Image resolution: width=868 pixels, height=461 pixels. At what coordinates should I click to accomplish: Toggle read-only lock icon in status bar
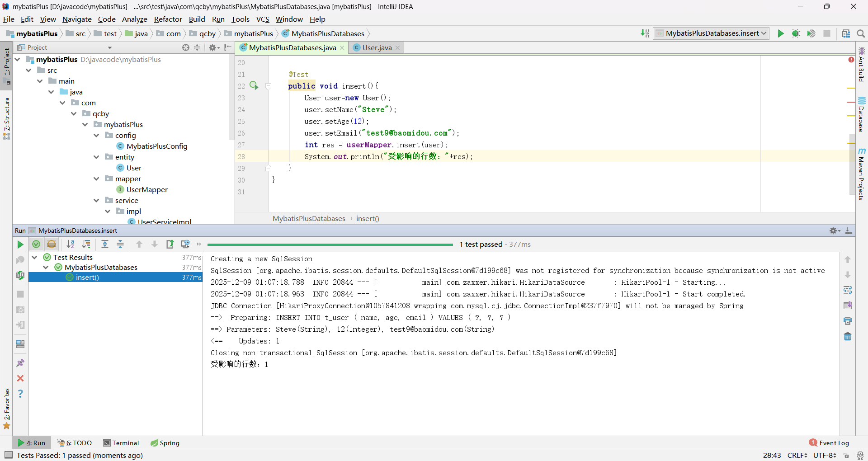pyautogui.click(x=846, y=456)
